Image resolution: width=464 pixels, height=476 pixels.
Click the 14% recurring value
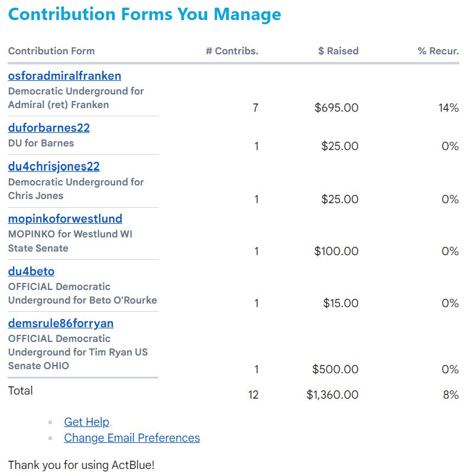[449, 107]
